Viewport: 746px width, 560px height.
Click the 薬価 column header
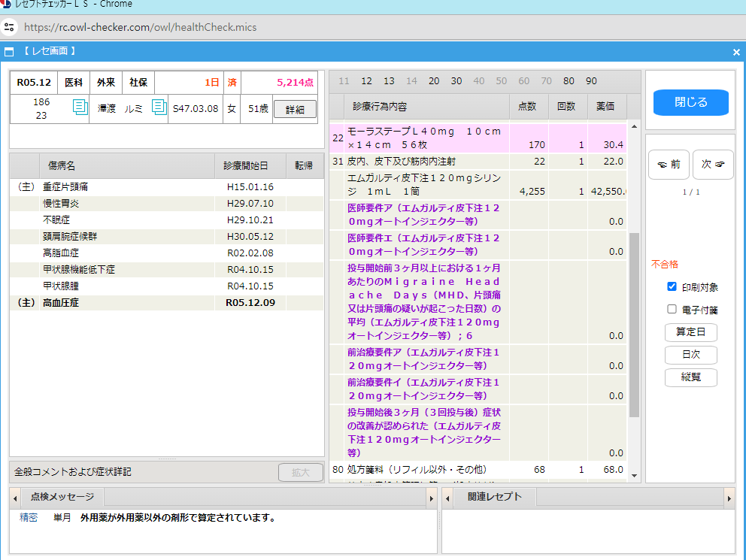(607, 107)
